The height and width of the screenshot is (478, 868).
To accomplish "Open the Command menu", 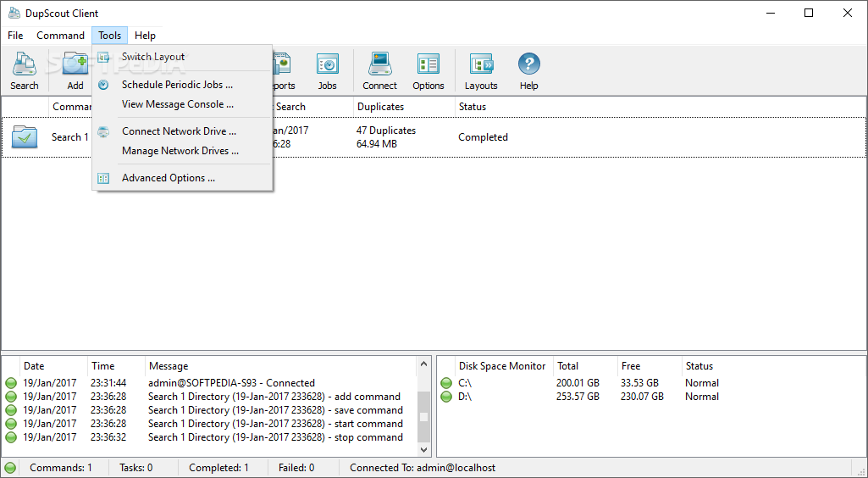I will coord(60,36).
